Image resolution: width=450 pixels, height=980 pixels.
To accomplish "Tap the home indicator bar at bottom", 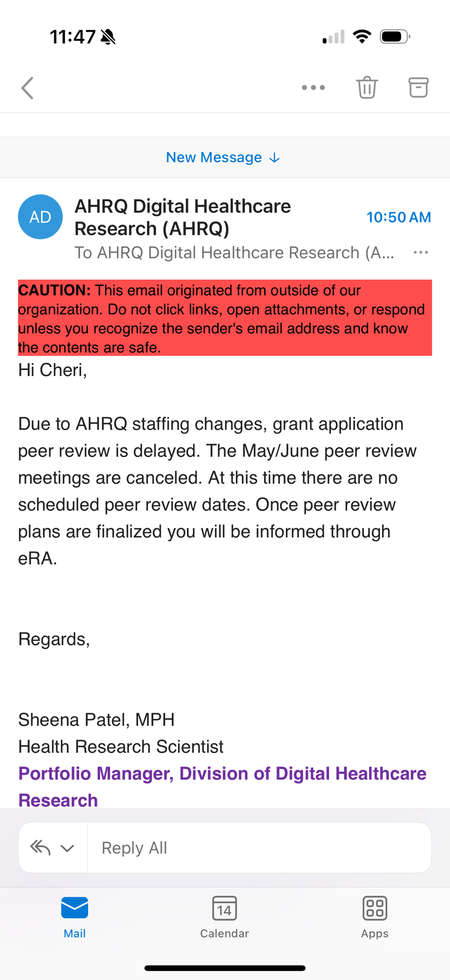I will coord(225,968).
